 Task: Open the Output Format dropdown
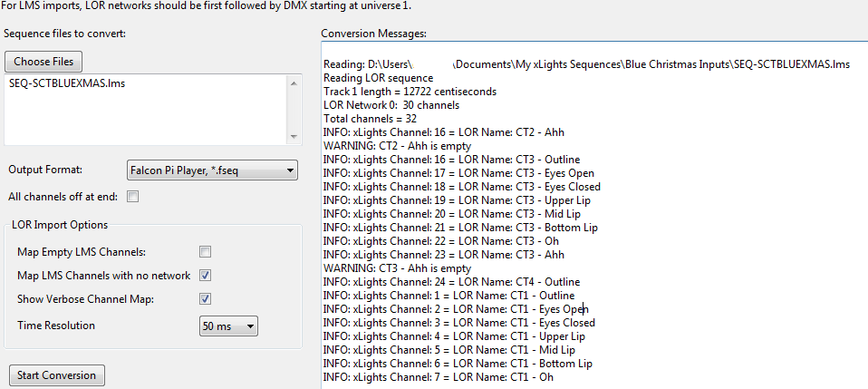tap(211, 170)
